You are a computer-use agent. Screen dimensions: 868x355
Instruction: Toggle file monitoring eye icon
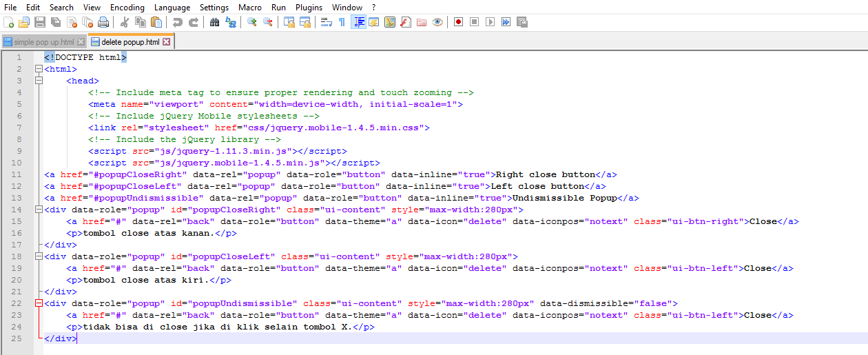pyautogui.click(x=437, y=22)
